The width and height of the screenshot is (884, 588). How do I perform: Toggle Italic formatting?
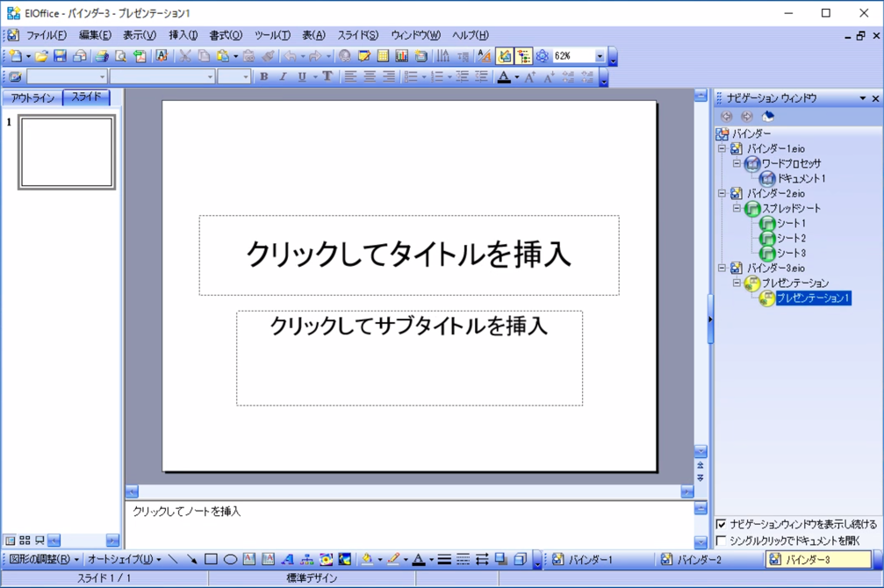tap(283, 77)
